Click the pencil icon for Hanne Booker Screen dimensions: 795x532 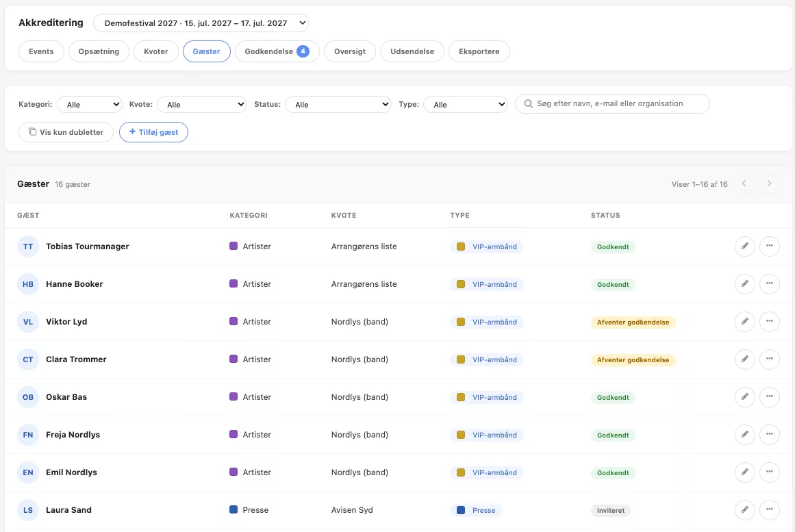745,284
